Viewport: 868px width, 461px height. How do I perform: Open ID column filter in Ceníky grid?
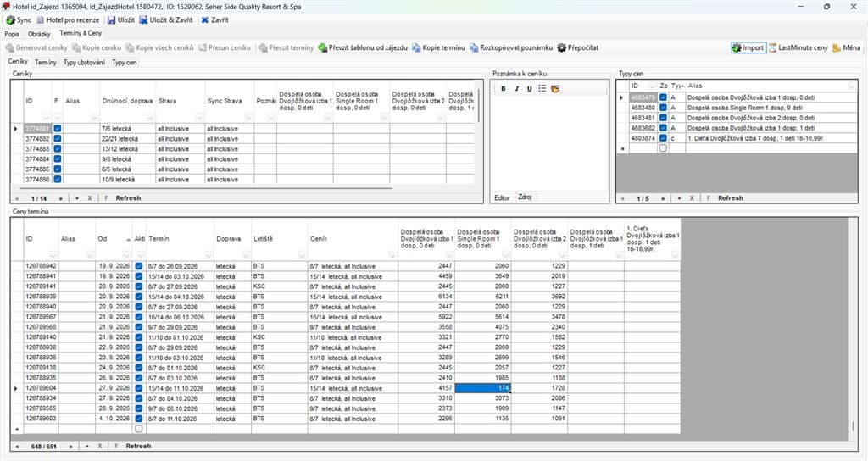[47, 117]
